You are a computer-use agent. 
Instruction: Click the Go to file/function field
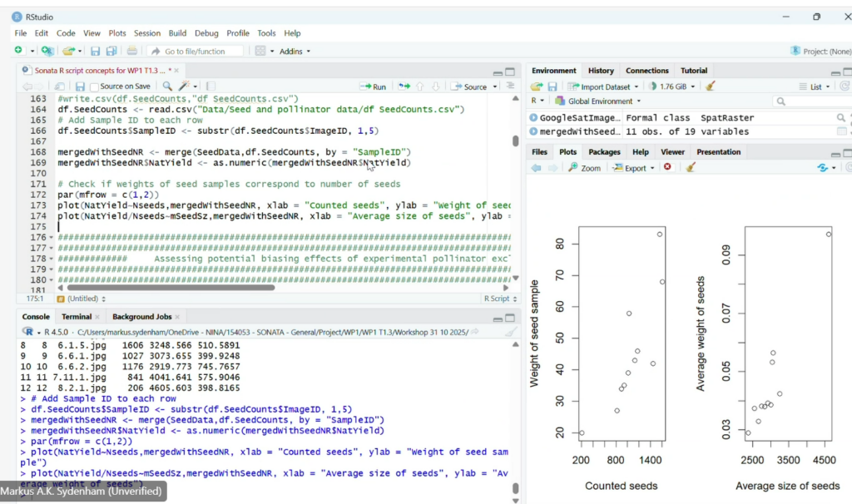click(x=196, y=52)
